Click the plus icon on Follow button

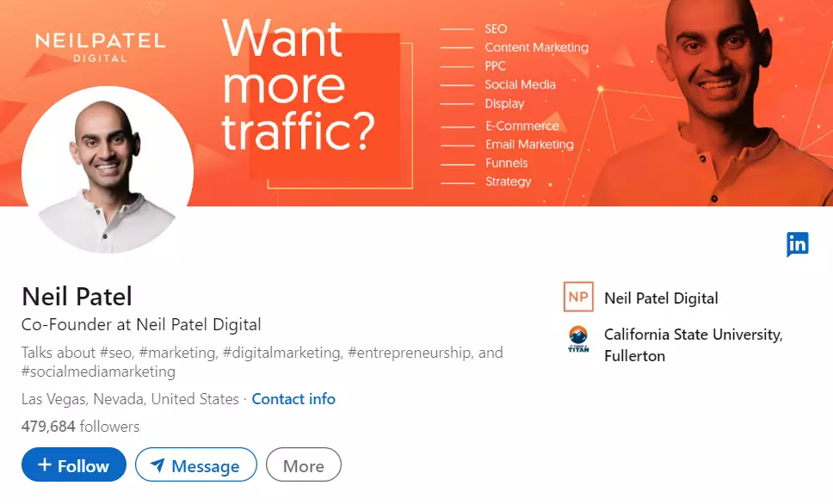[x=45, y=465]
